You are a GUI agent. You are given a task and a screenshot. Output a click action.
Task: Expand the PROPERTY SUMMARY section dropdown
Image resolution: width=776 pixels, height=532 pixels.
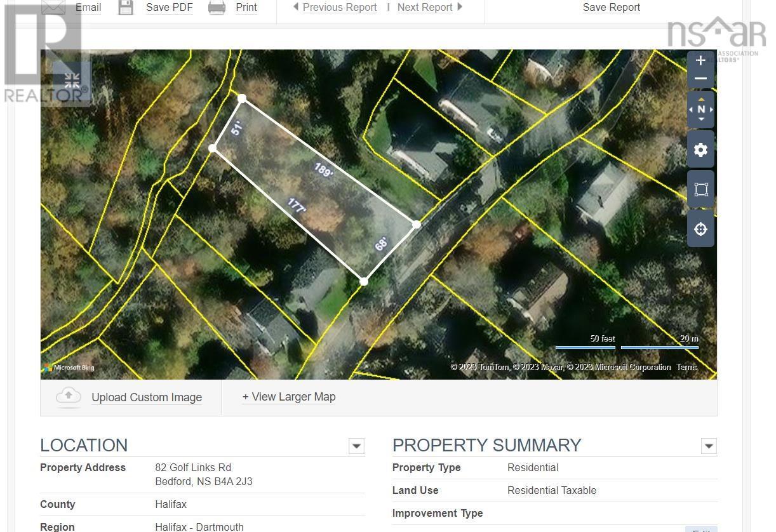708,446
